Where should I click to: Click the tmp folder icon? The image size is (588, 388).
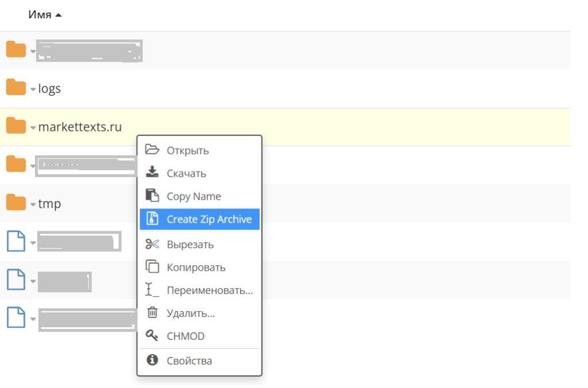[x=16, y=203]
